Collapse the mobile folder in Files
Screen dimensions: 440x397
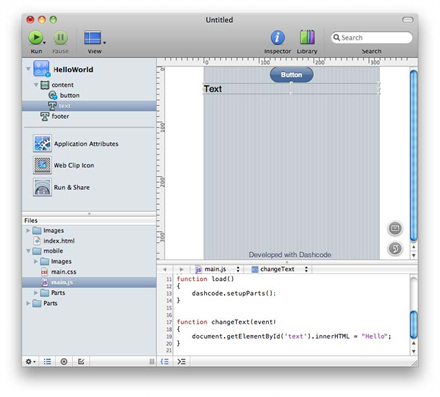[x=28, y=251]
